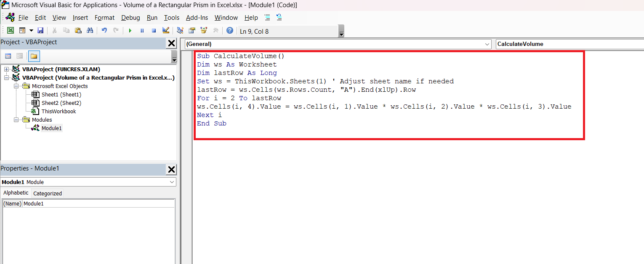Open Microsoft Visual Basic Help icon

pyautogui.click(x=229, y=31)
